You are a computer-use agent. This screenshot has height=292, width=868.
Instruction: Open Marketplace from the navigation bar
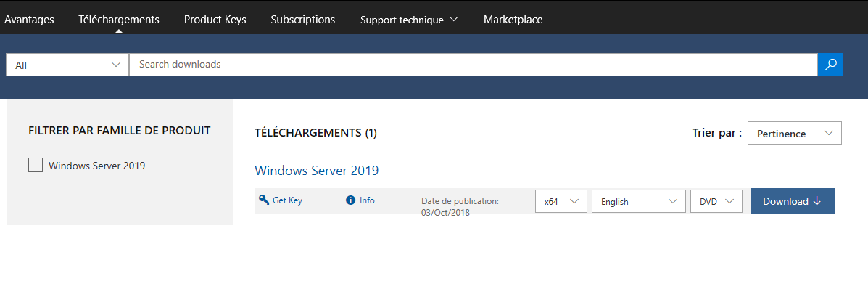tap(513, 20)
